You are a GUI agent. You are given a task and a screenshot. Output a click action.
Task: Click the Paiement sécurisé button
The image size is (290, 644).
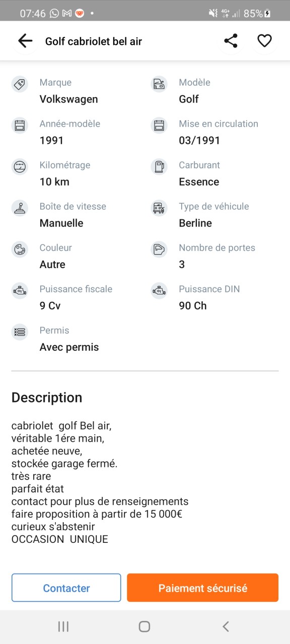202,588
